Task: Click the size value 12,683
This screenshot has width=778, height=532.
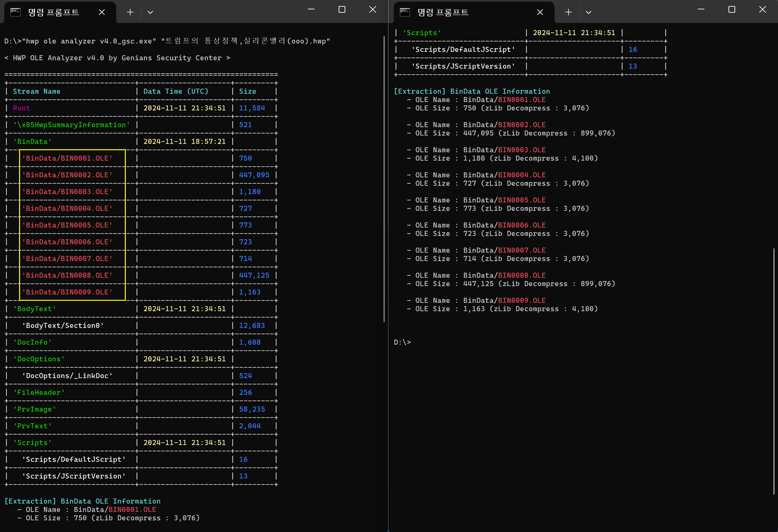Action: point(252,326)
